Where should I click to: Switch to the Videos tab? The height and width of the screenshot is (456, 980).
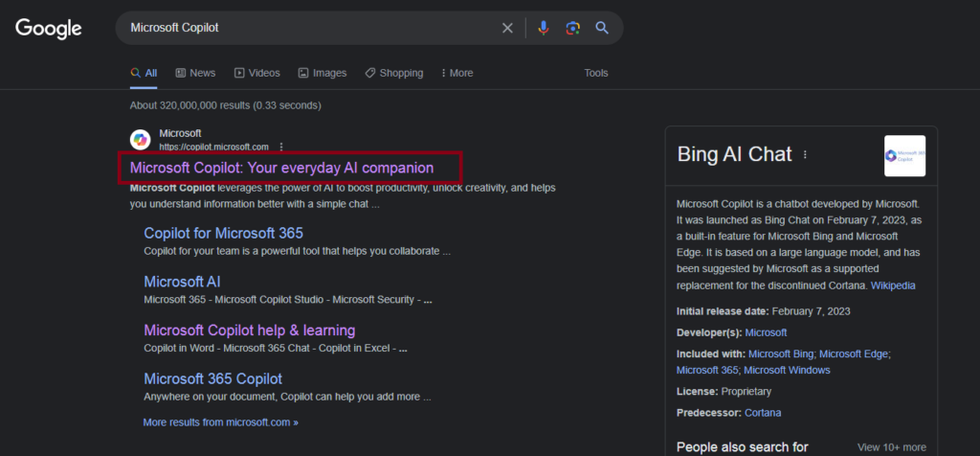257,73
